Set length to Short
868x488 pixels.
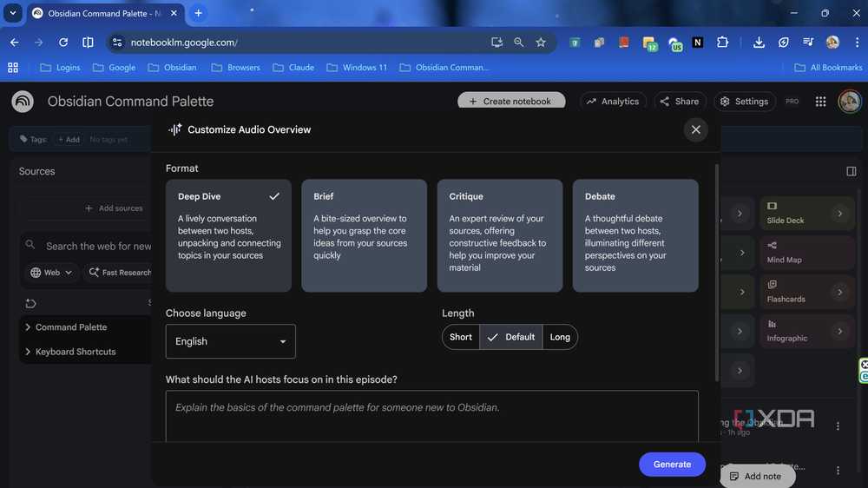point(461,337)
